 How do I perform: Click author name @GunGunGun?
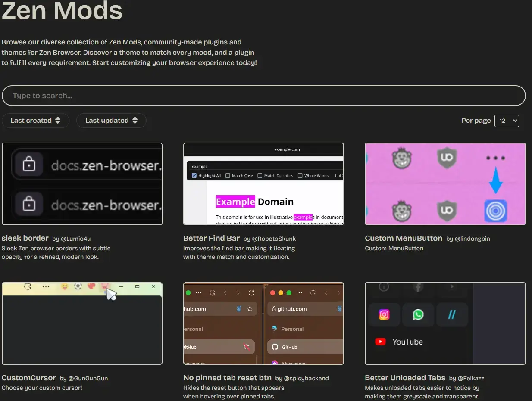coord(88,378)
